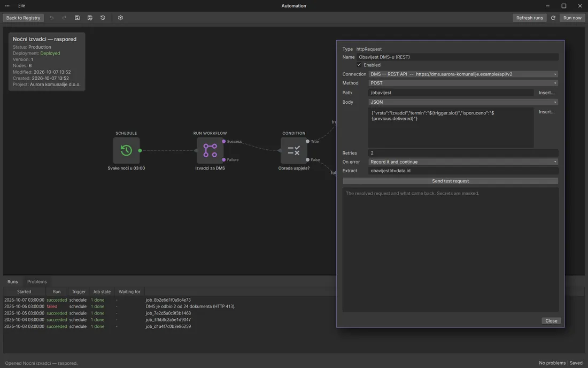Open the On error dropdown

(463, 162)
